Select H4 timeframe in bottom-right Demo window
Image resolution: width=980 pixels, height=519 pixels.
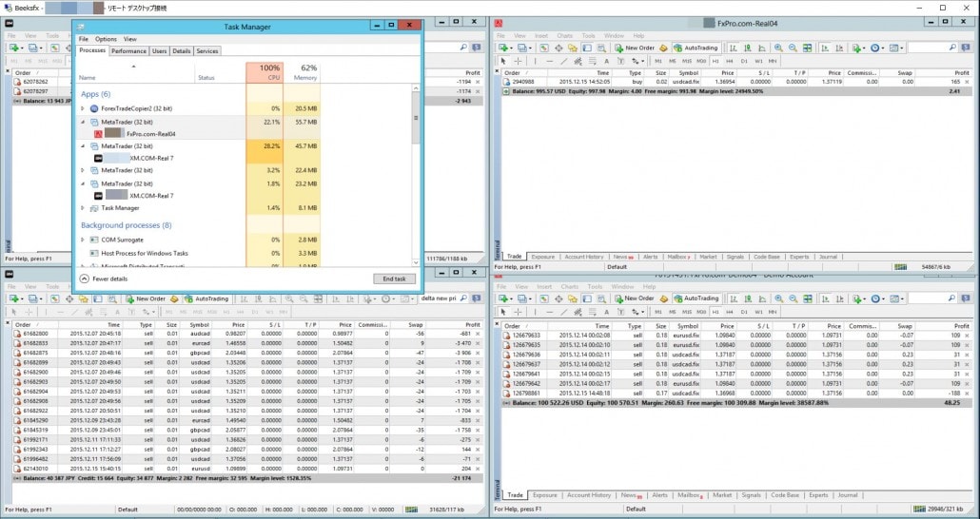coord(730,312)
